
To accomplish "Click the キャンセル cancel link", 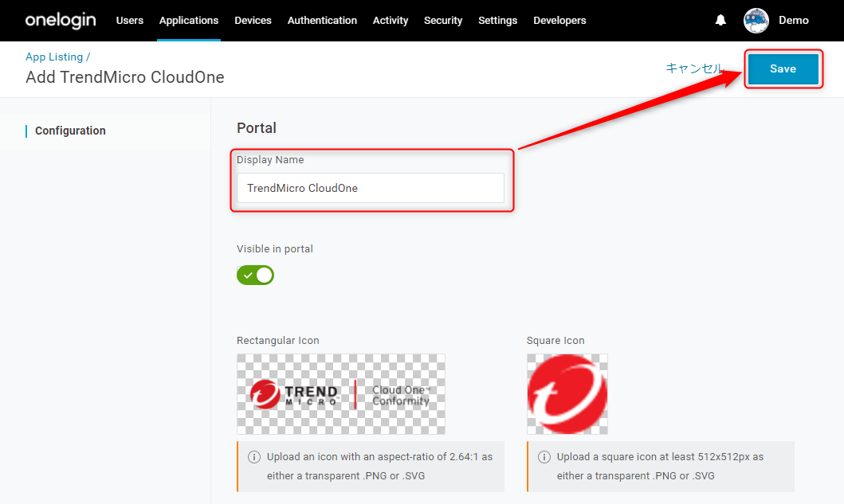I will click(694, 68).
